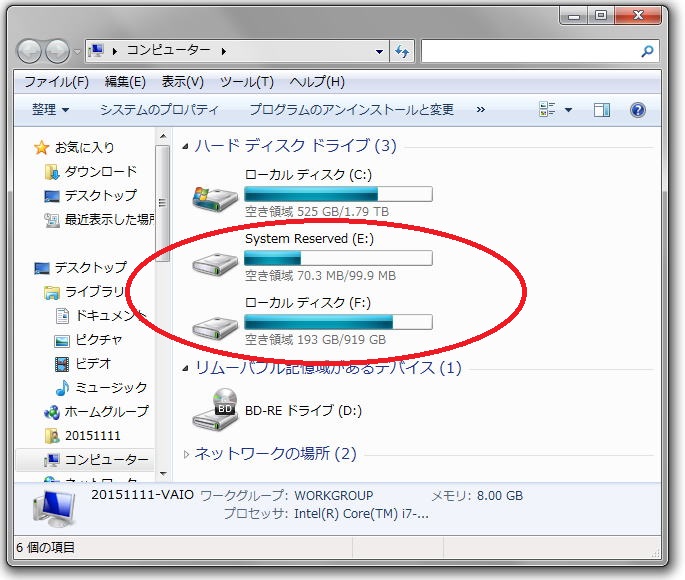Open the ツール(T) menu
Image resolution: width=685 pixels, height=580 pixels.
(246, 81)
